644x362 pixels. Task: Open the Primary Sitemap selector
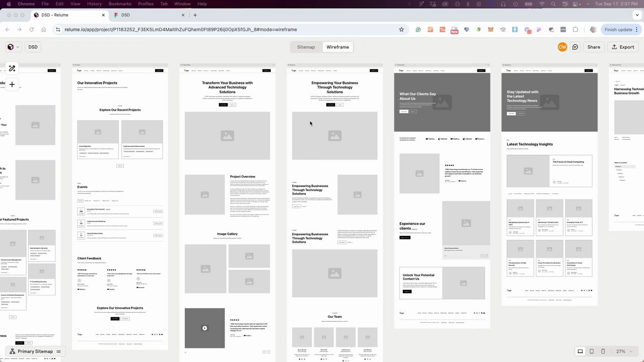36,351
